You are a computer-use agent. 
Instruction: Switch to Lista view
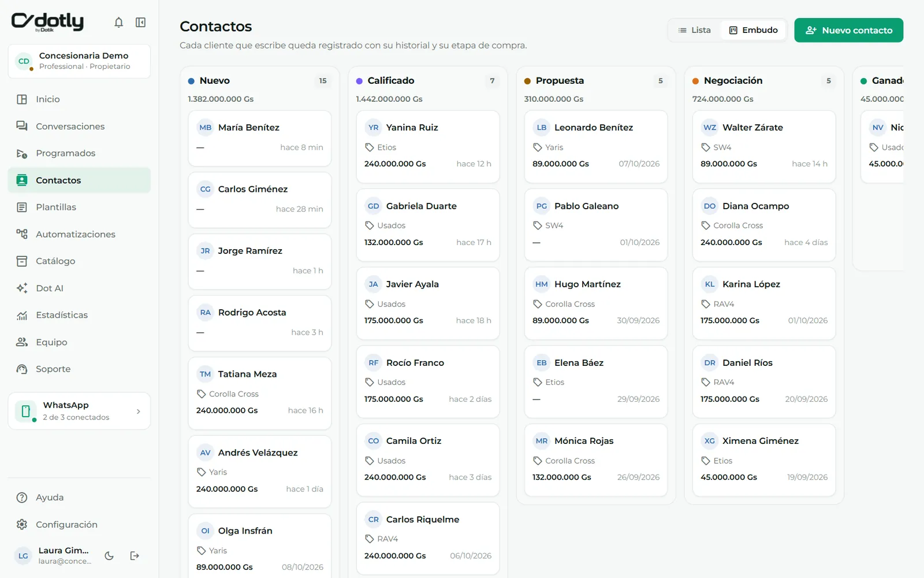[x=695, y=30]
